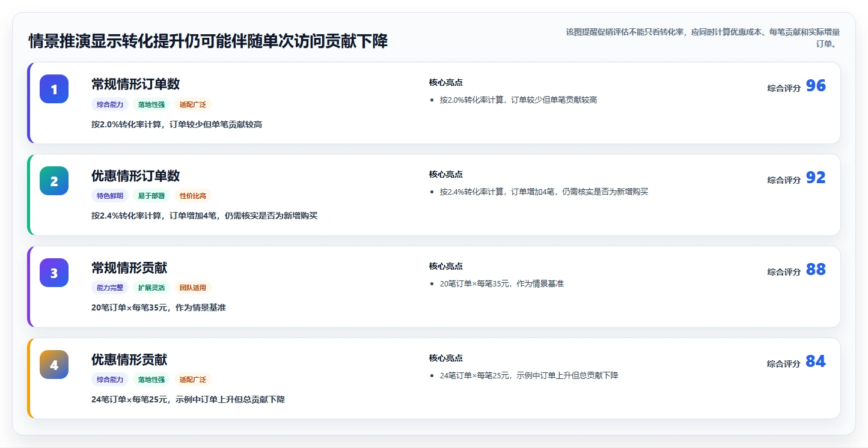The height and width of the screenshot is (448, 868).
Task: Click the 特色鲜明 tag
Action: [x=110, y=196]
